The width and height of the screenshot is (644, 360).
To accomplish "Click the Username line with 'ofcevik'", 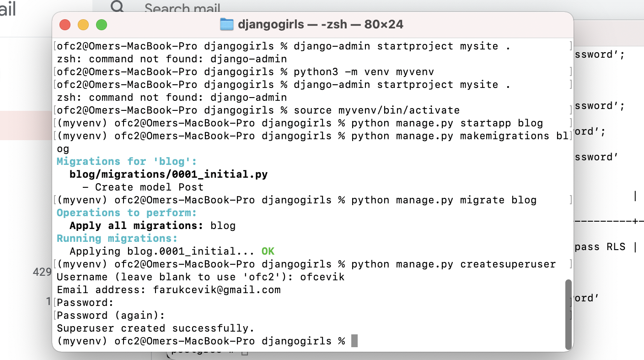I will coord(200,277).
